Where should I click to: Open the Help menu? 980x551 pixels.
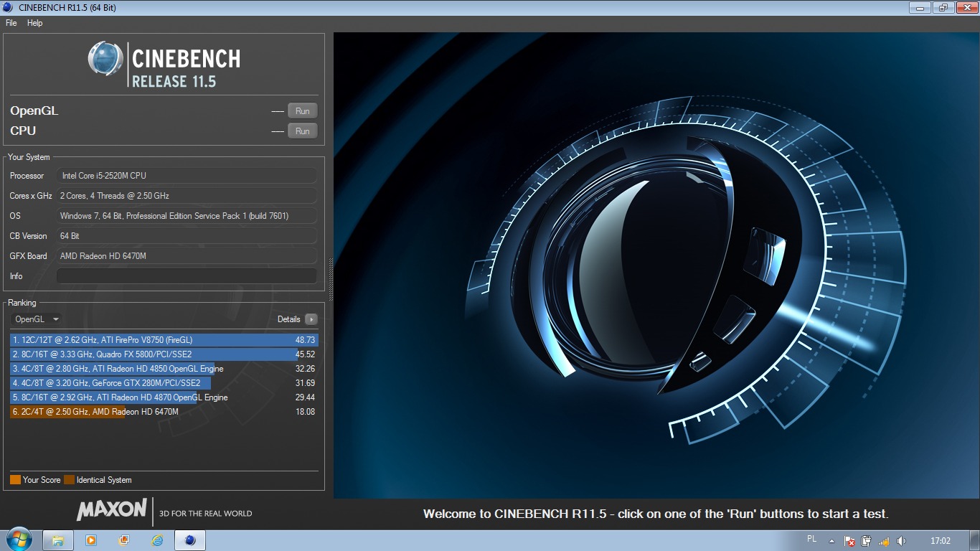34,23
